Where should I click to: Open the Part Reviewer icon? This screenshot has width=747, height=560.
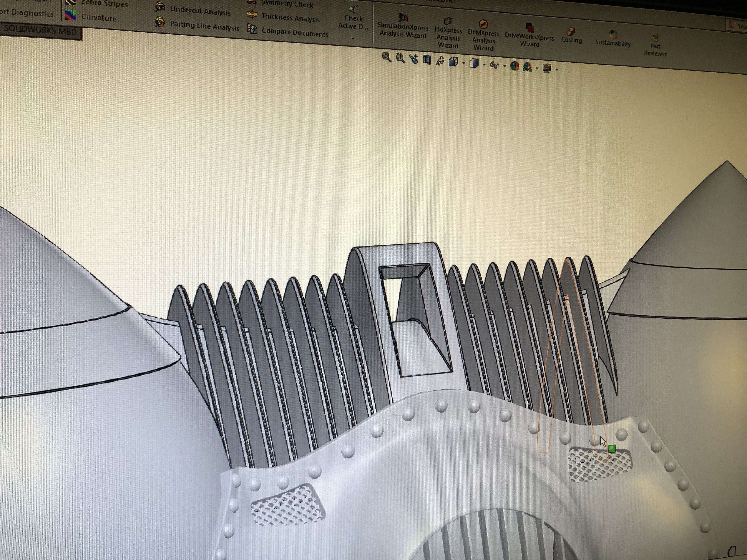(655, 38)
